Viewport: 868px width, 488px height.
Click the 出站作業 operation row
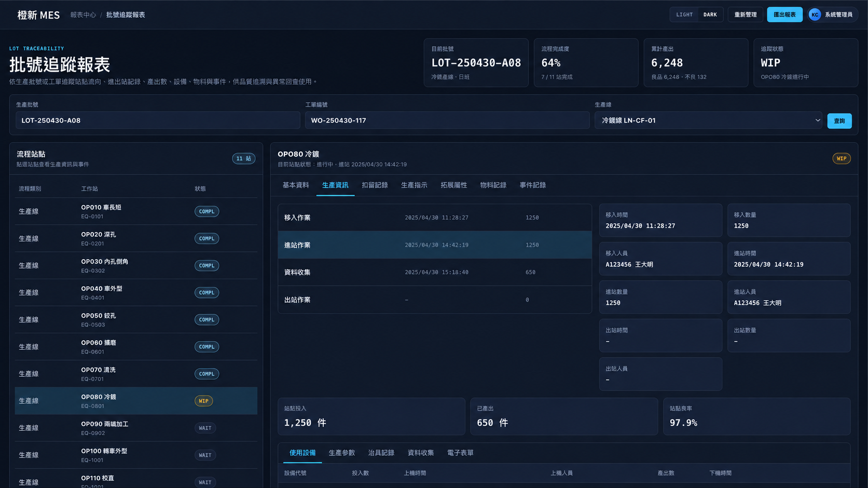(435, 300)
